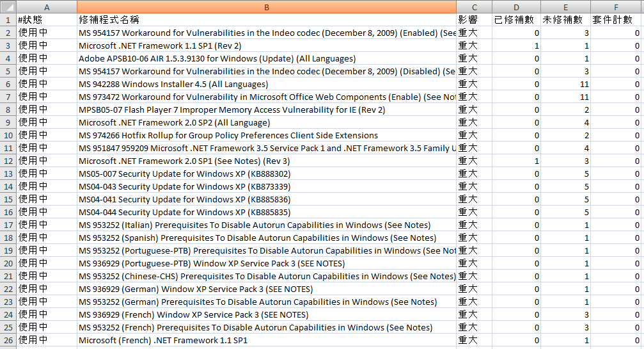
Task: Select column B header
Action: 267,7
